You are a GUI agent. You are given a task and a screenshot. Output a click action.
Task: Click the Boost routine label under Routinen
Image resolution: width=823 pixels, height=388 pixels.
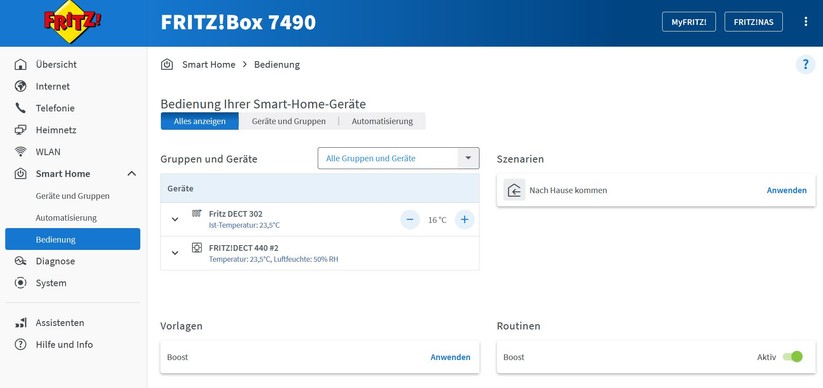(x=513, y=357)
